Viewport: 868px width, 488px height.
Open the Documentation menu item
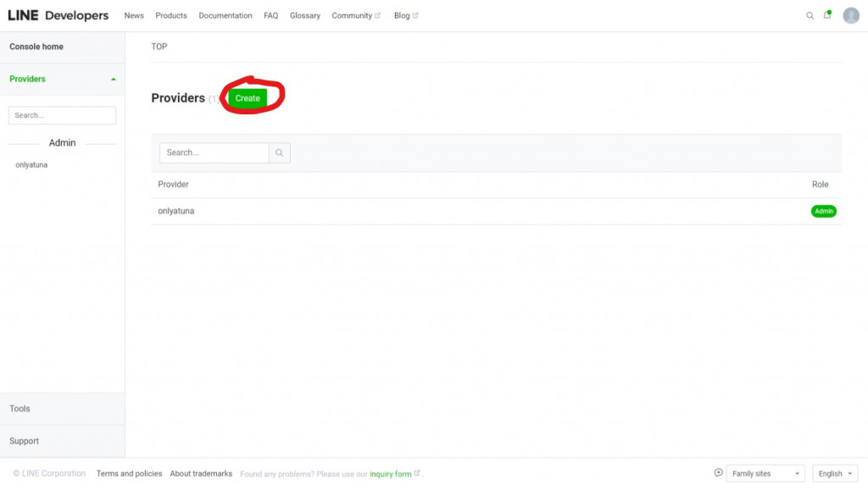coord(225,15)
